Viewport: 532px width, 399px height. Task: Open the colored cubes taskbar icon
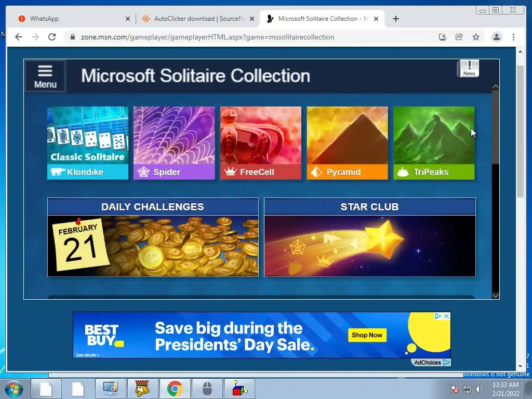point(240,389)
